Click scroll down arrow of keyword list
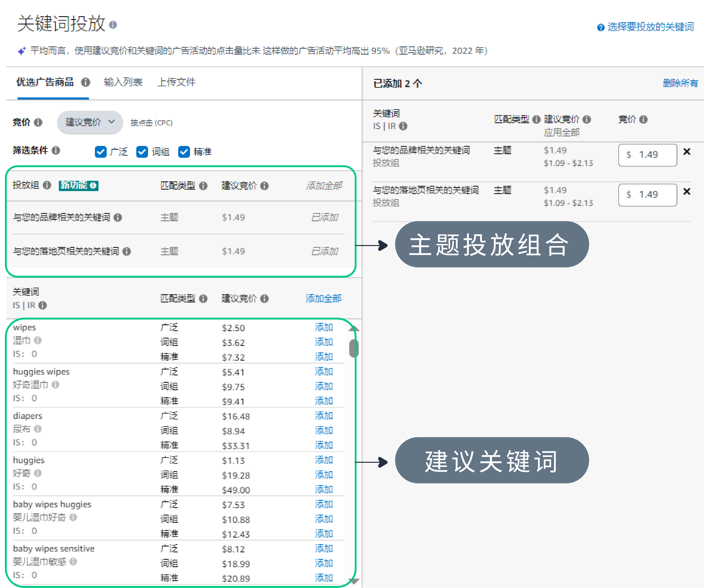This screenshot has height=588, width=704. (354, 581)
